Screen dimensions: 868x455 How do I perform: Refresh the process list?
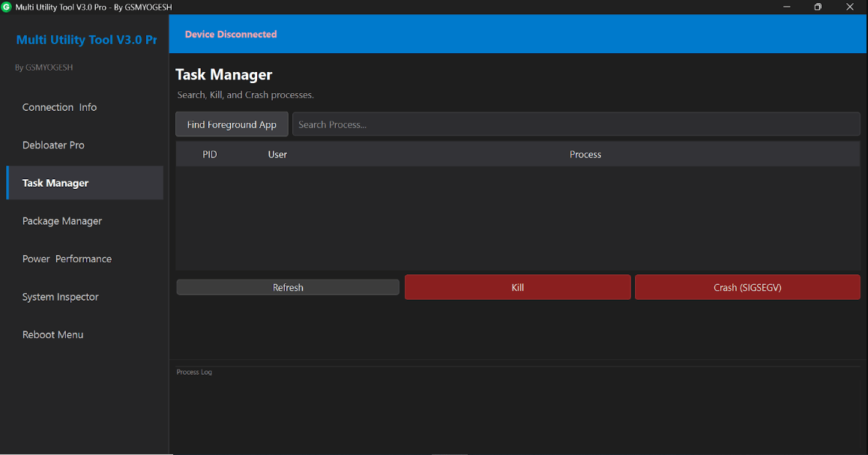tap(287, 287)
